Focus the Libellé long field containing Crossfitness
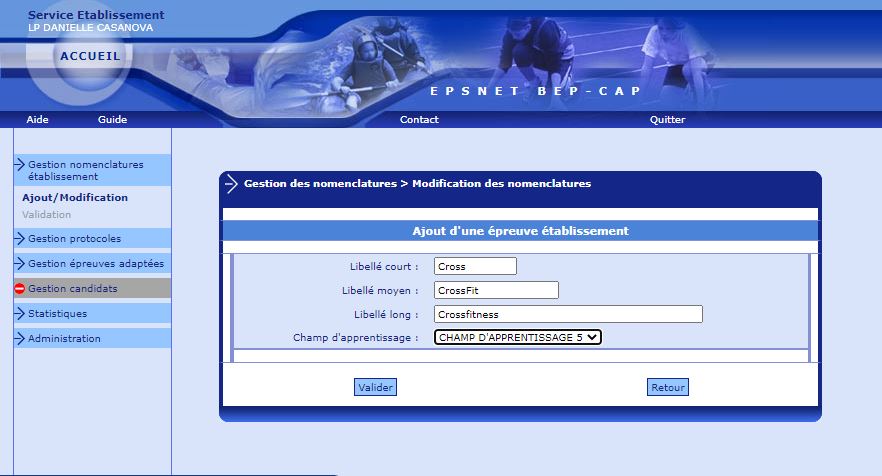This screenshot has height=476, width=882. coord(568,314)
